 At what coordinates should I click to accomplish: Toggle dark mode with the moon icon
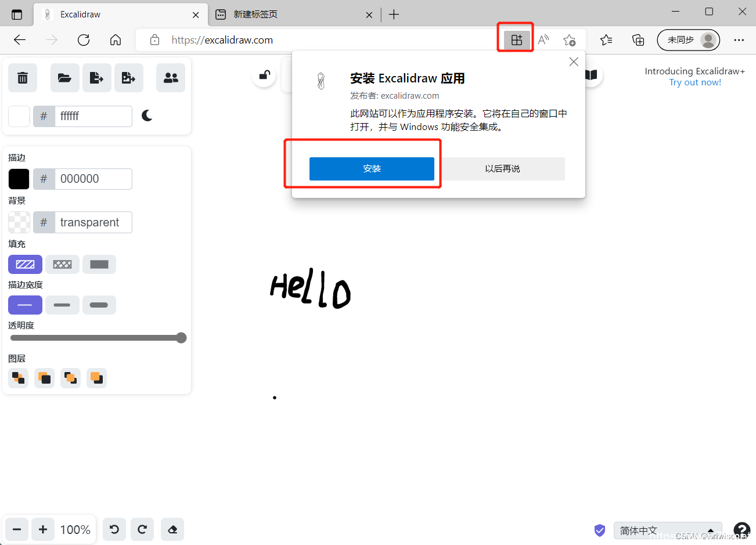(x=147, y=116)
